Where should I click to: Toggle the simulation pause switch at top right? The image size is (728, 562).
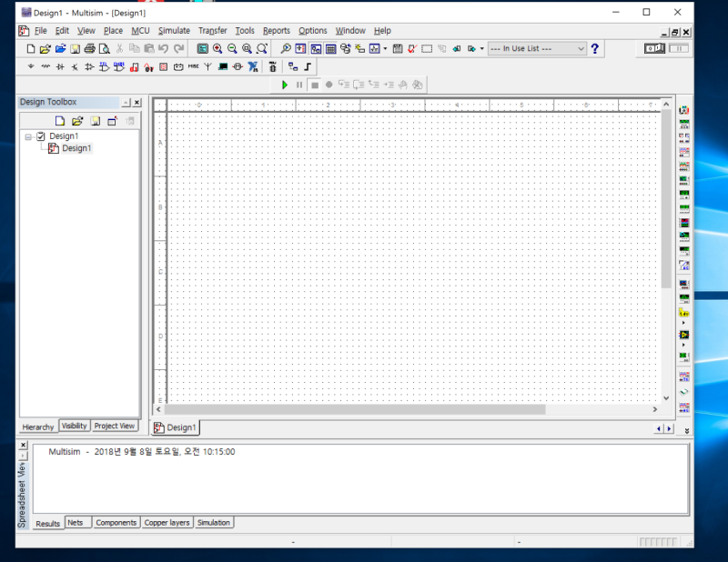[679, 48]
